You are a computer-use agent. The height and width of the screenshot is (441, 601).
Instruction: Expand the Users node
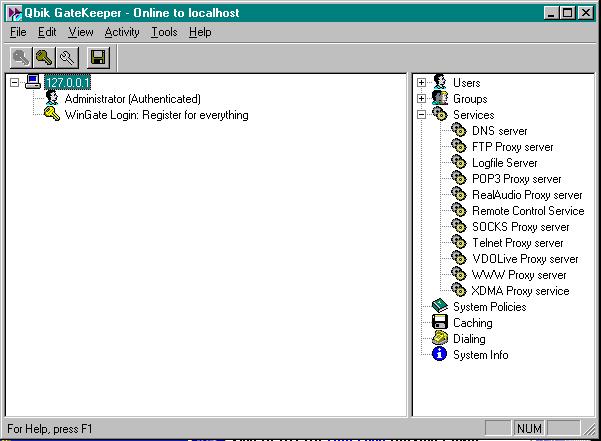(x=421, y=82)
